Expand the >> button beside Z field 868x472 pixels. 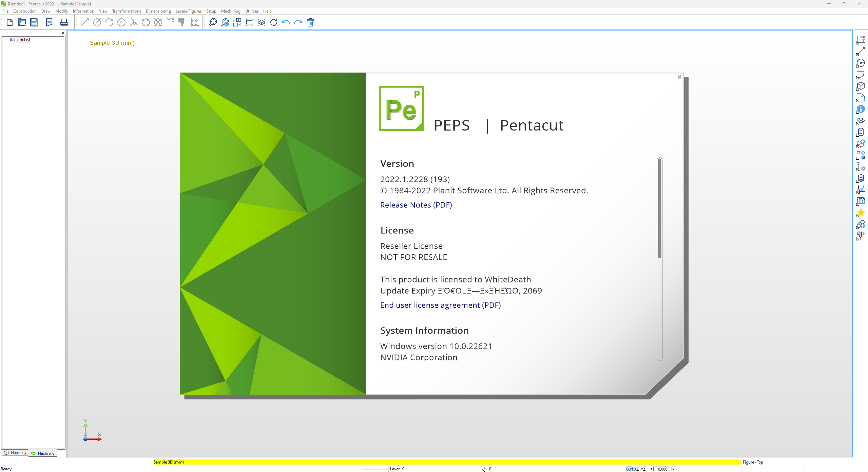674,469
